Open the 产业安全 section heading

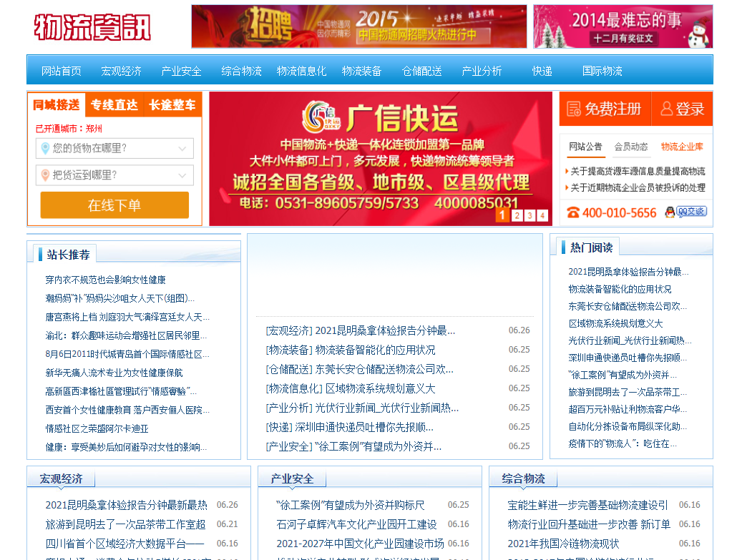[x=293, y=478]
